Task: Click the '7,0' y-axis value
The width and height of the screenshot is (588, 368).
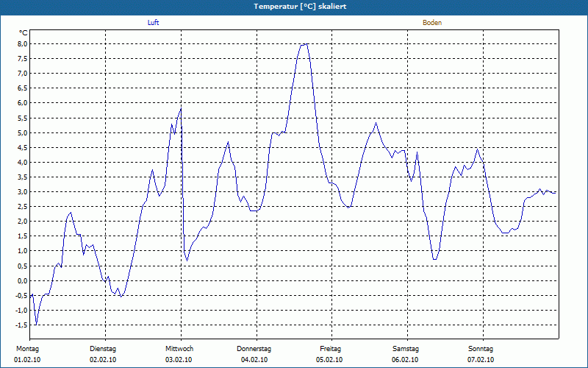Action: (23, 73)
